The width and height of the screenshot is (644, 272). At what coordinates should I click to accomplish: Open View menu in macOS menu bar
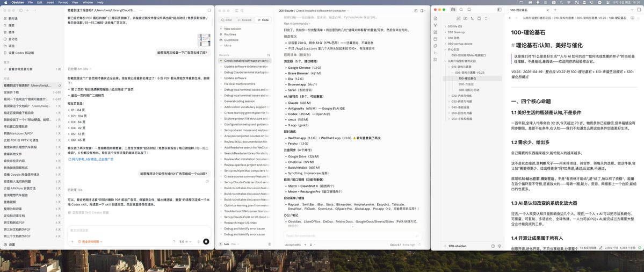click(x=75, y=3)
